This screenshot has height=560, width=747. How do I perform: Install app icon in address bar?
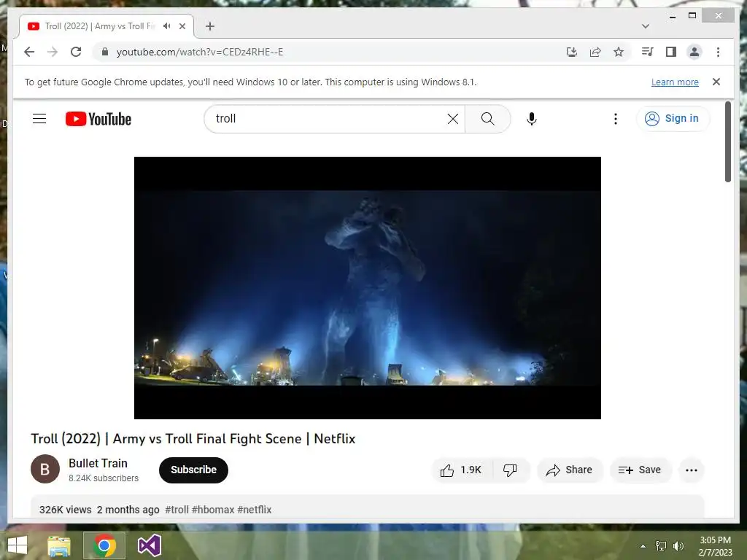572,52
